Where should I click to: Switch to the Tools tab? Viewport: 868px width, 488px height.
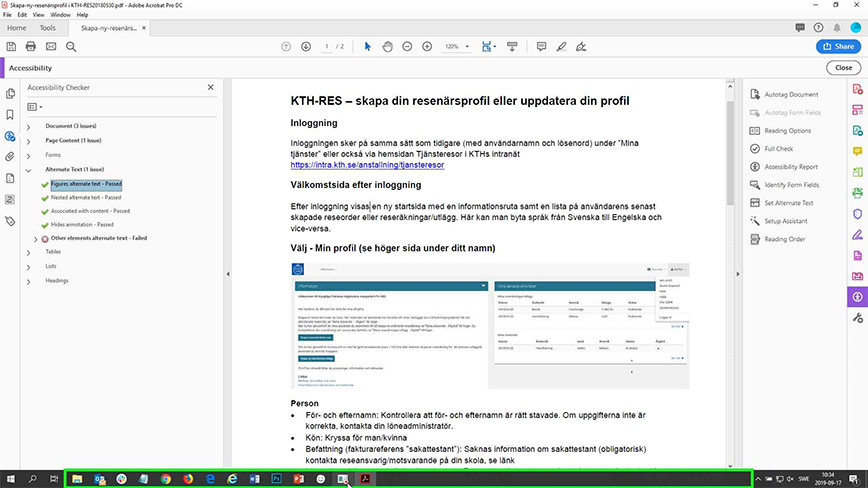47,28
